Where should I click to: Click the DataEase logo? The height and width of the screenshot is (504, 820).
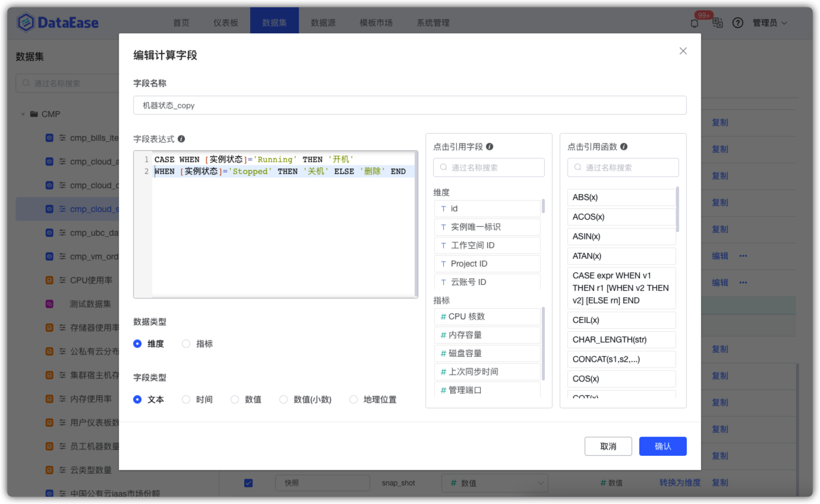(58, 23)
